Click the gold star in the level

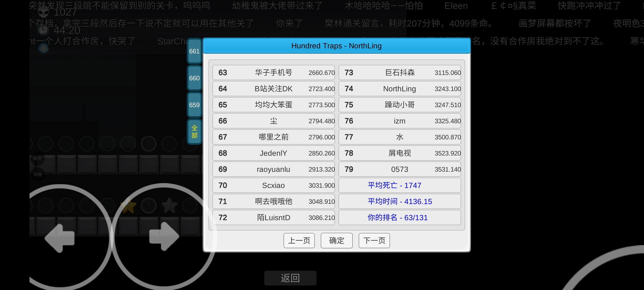tap(128, 206)
